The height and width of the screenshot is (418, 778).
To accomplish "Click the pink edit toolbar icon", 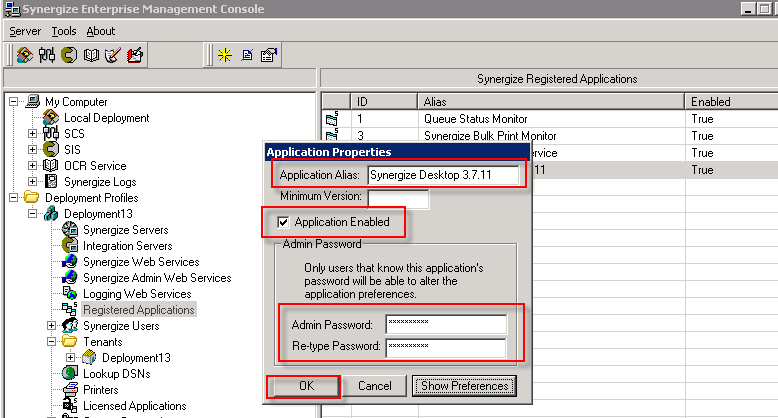I will (x=134, y=55).
